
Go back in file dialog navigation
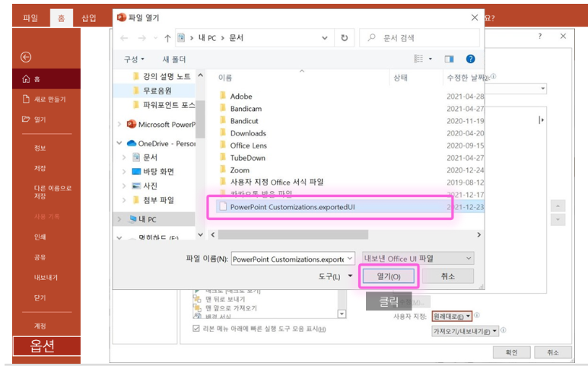coord(124,38)
